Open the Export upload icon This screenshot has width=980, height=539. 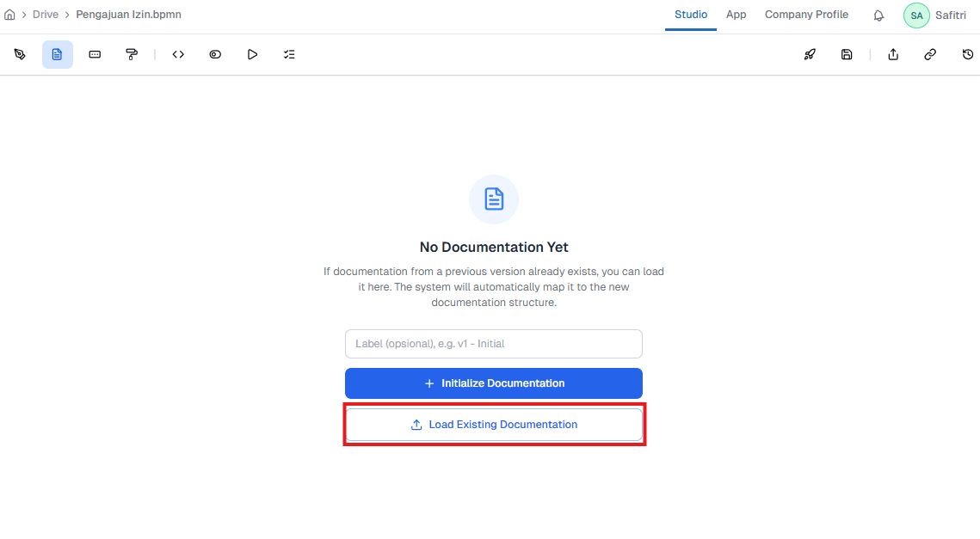892,54
